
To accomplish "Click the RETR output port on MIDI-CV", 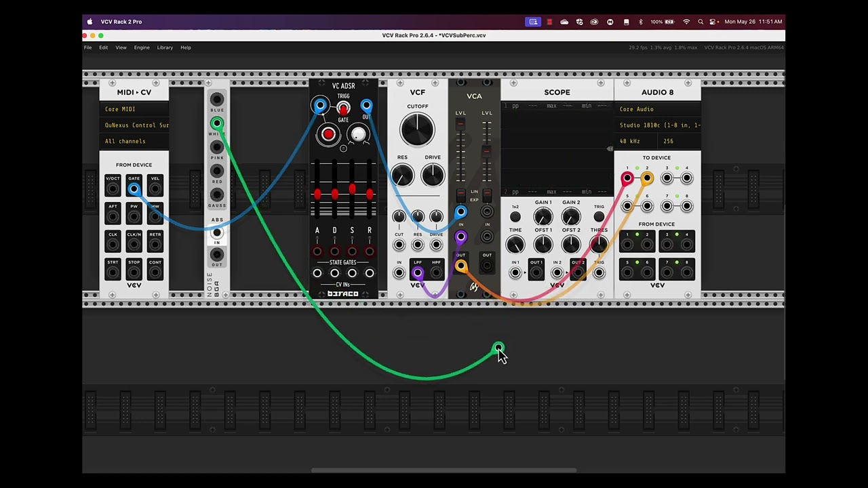I will tap(155, 244).
